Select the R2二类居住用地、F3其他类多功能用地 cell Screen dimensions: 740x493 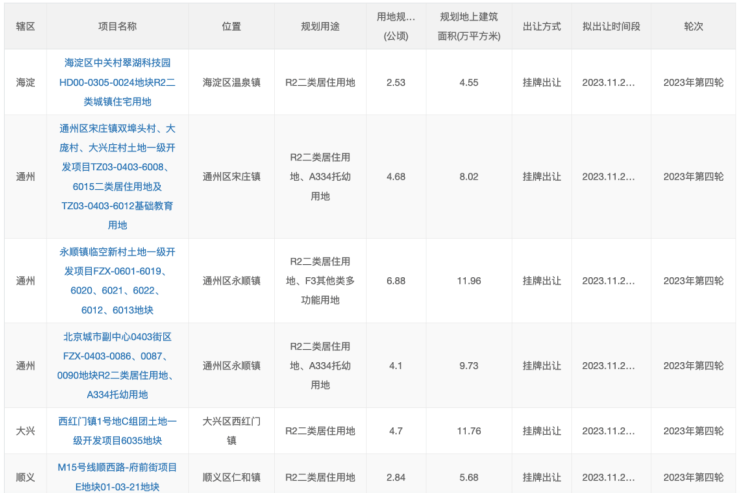click(x=322, y=281)
